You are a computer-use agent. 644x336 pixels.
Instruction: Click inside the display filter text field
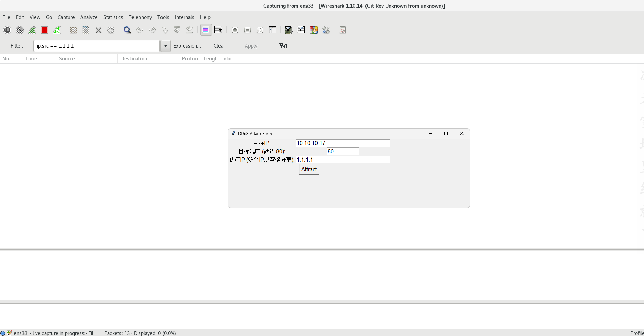(97, 46)
